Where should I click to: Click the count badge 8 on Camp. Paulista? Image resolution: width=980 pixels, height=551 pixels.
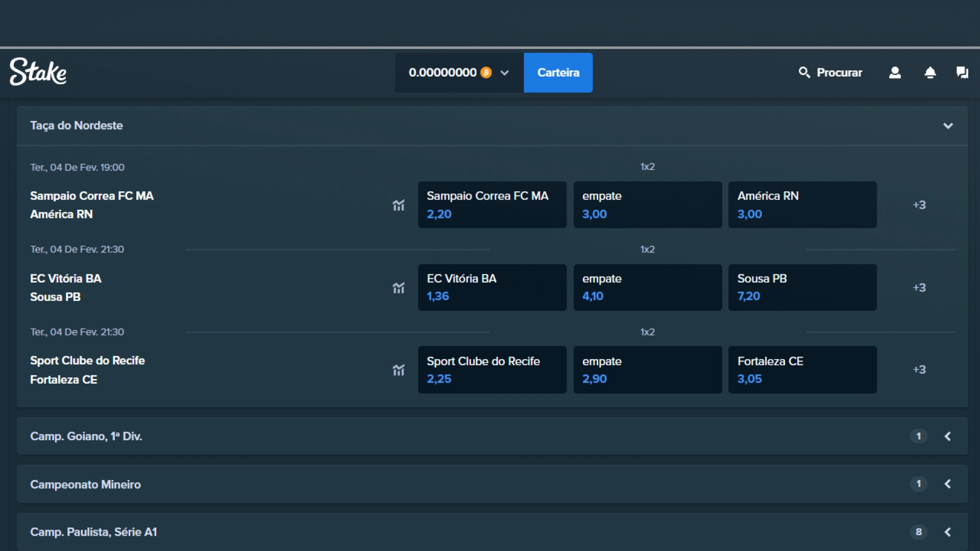(x=919, y=532)
